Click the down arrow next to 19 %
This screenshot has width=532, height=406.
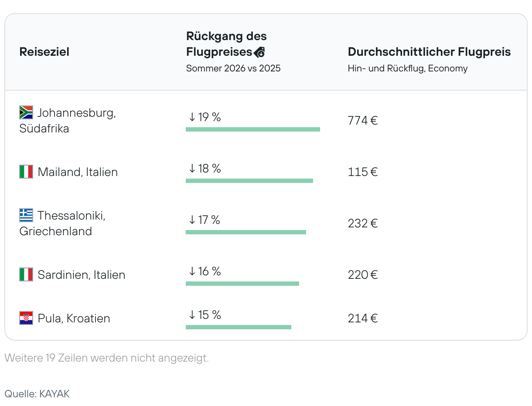pos(191,117)
